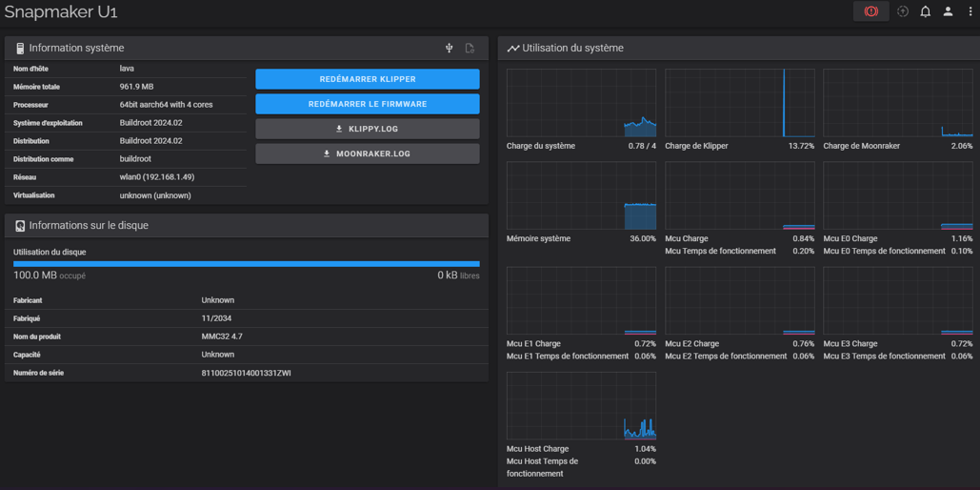
Task: Click the file icon beside USB icon
Action: [470, 48]
